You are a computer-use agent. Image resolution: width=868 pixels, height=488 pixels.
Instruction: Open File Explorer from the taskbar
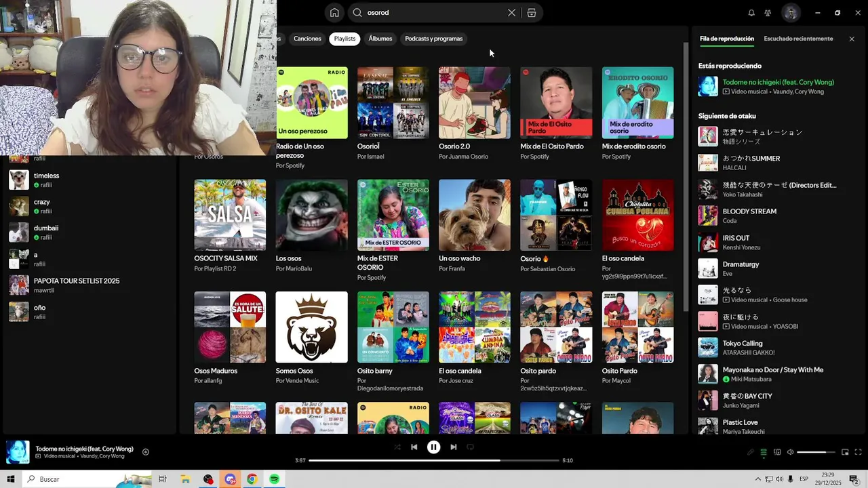pyautogui.click(x=185, y=479)
